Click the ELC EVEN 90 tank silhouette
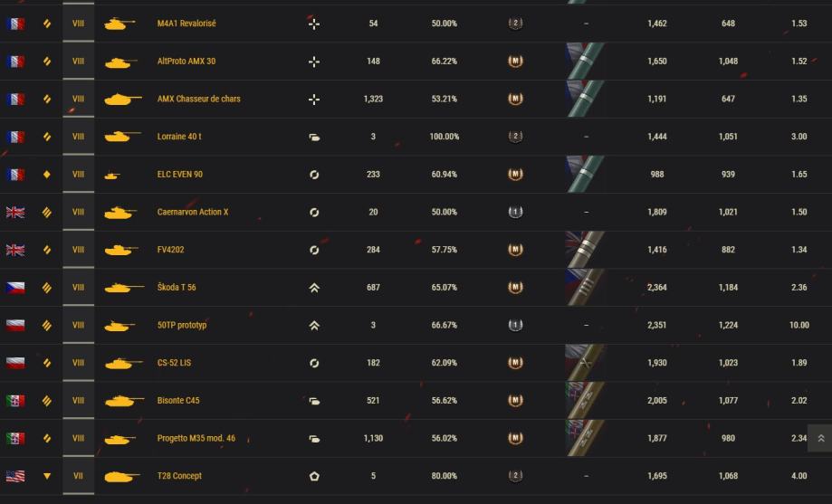 [112, 176]
